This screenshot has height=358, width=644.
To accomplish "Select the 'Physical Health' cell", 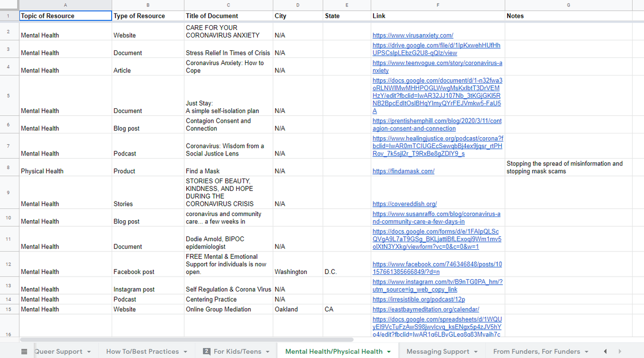I will pos(65,168).
